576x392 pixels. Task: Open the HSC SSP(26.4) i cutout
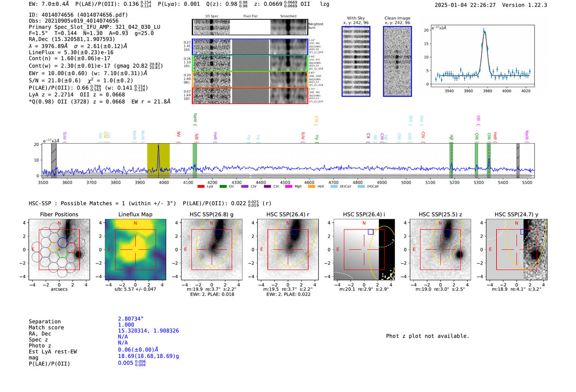(x=364, y=249)
